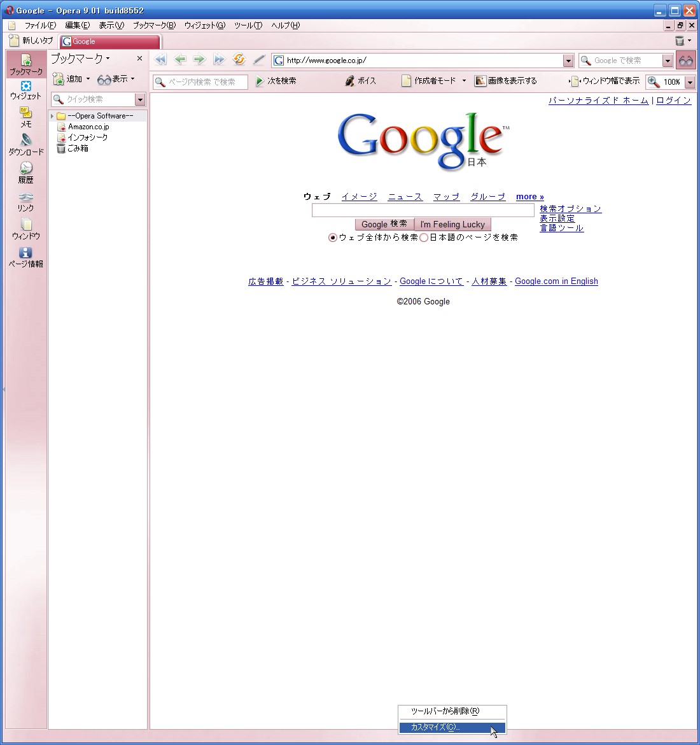Switch to the Google tab
The height and width of the screenshot is (745, 700).
[110, 41]
